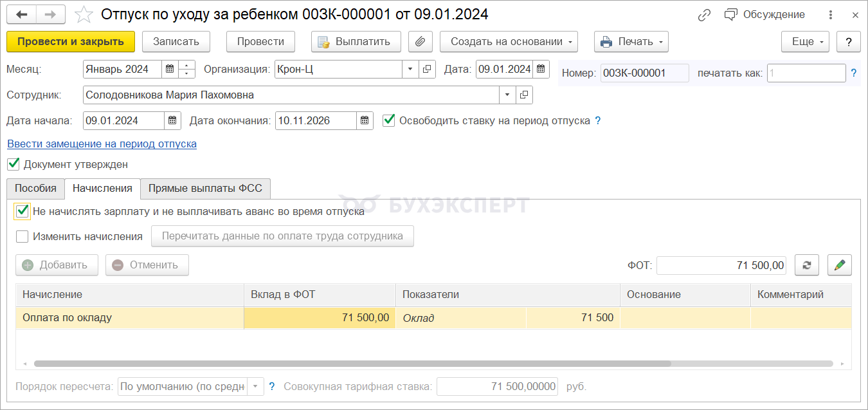Click the Номер input field

click(x=644, y=73)
